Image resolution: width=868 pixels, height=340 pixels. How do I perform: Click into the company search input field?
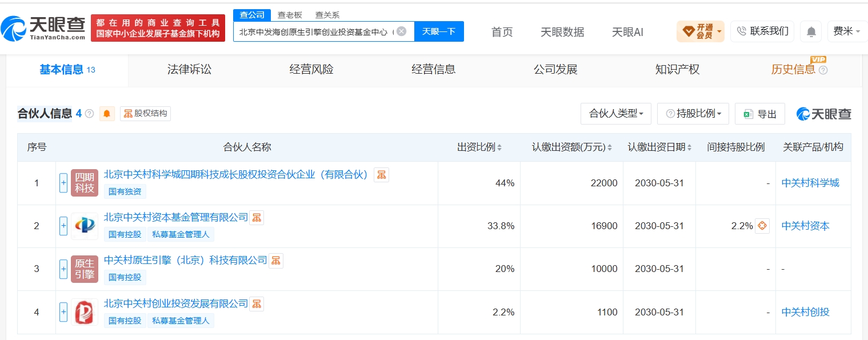point(314,31)
